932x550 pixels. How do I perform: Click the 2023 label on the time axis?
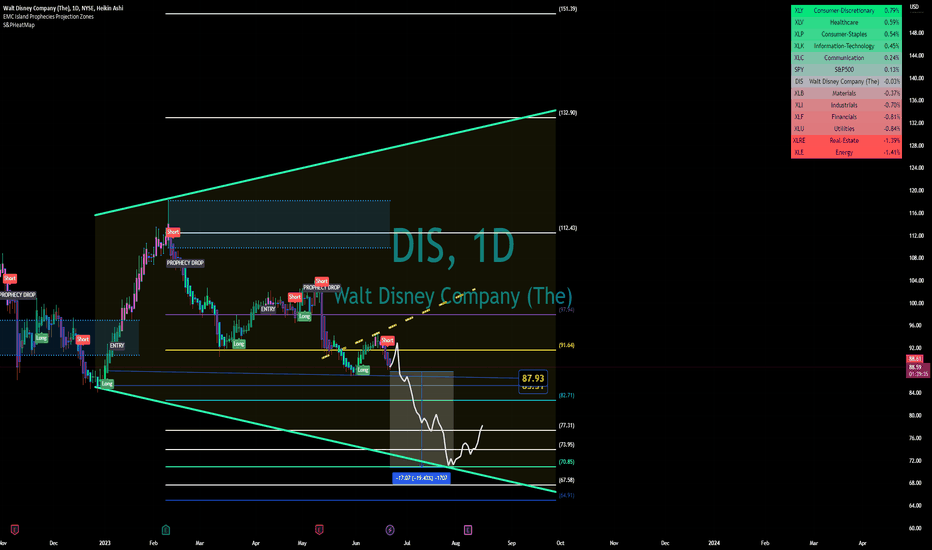point(105,543)
